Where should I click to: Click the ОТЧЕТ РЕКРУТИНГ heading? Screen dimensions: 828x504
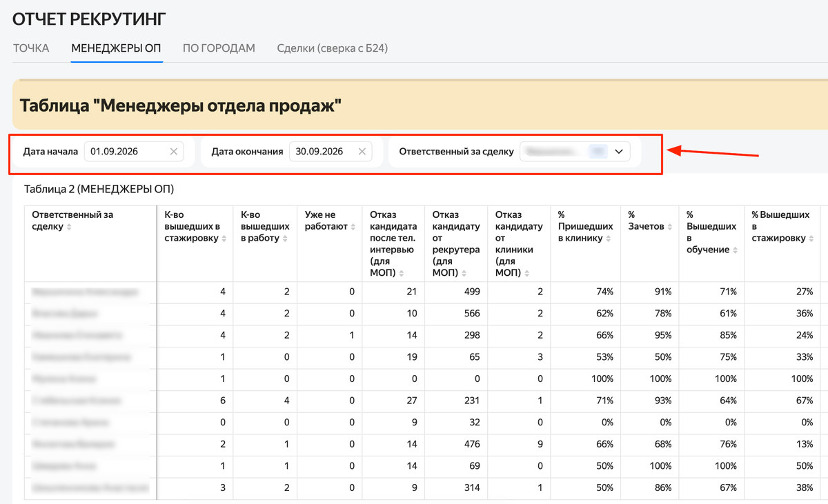click(90, 19)
